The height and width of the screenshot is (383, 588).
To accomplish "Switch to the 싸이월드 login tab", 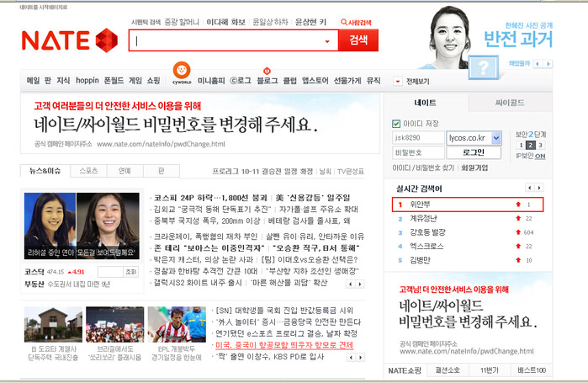I will (x=510, y=103).
